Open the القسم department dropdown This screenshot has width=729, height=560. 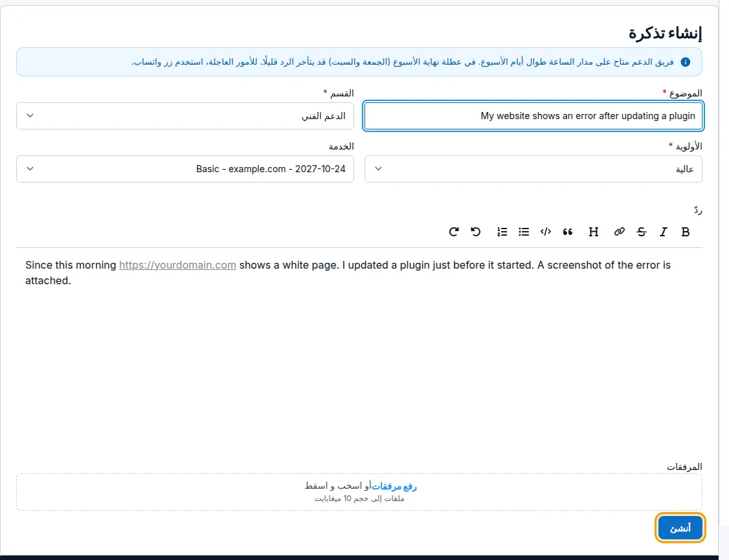coord(185,116)
